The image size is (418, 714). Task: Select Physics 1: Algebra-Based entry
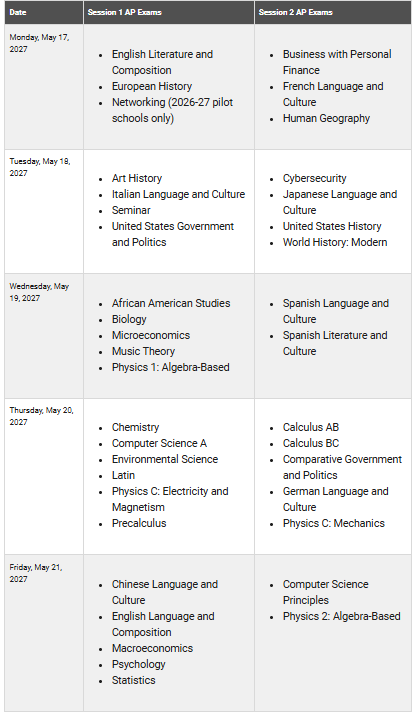170,367
